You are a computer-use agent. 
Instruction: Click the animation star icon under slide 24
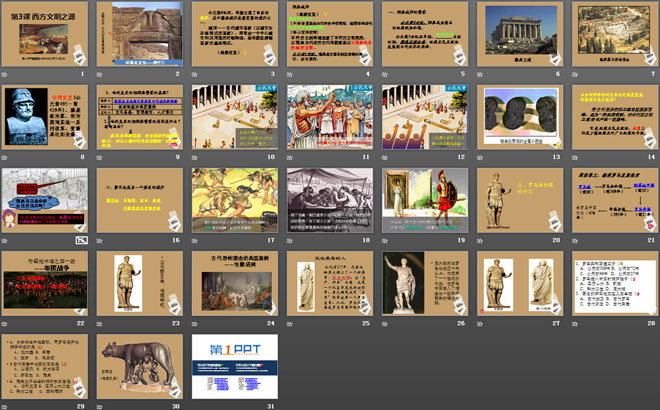(x=195, y=323)
